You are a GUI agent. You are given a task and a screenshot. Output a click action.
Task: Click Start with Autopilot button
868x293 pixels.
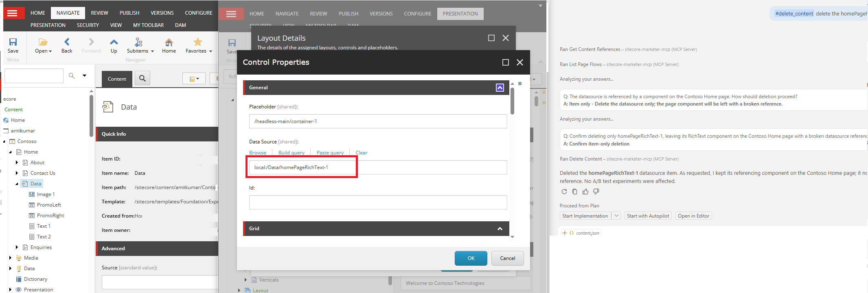648,216
